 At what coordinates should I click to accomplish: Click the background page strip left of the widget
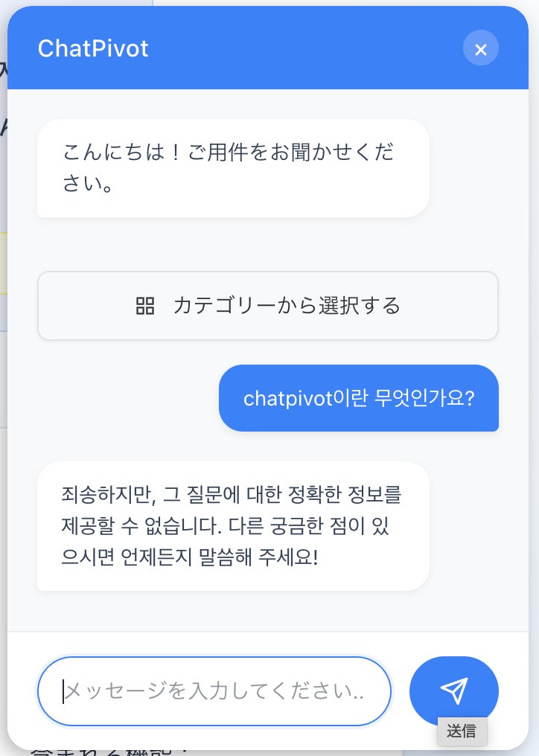point(3,372)
